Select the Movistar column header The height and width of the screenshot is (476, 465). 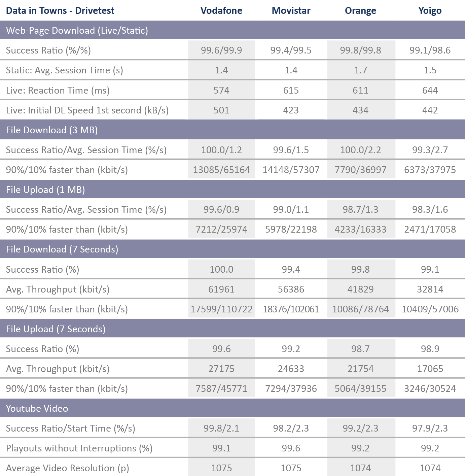291,10
